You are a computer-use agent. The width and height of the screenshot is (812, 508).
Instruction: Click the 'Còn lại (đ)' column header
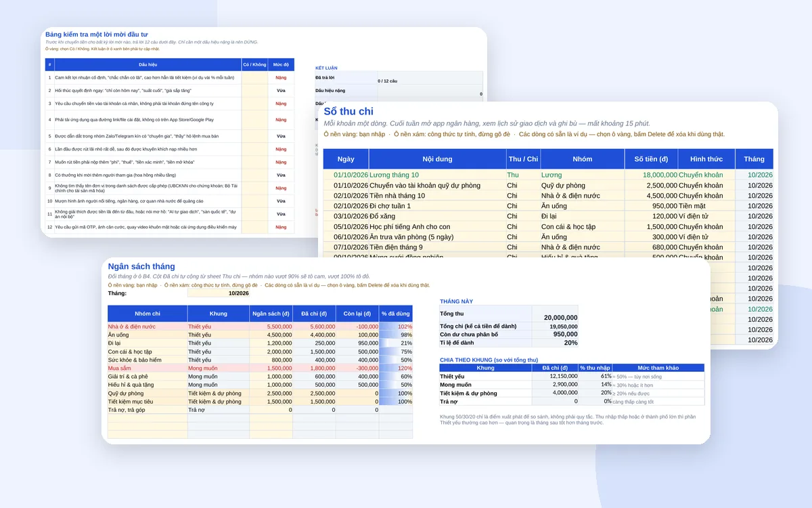tap(357, 314)
